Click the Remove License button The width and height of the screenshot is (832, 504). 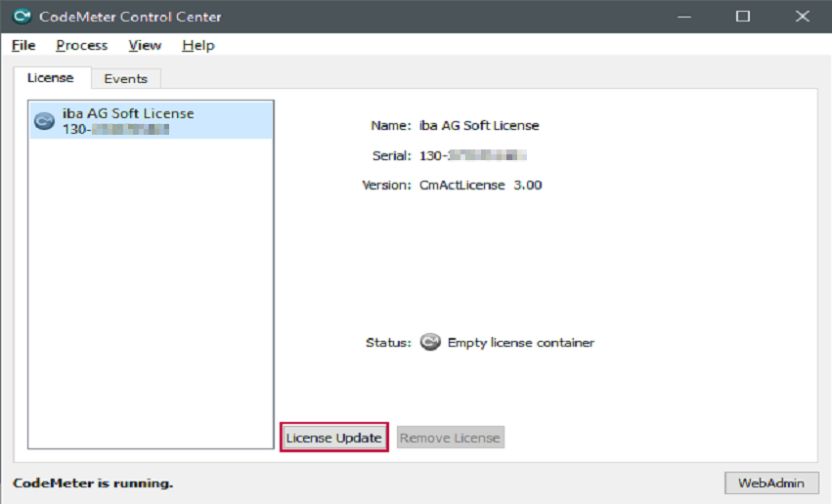(x=450, y=438)
